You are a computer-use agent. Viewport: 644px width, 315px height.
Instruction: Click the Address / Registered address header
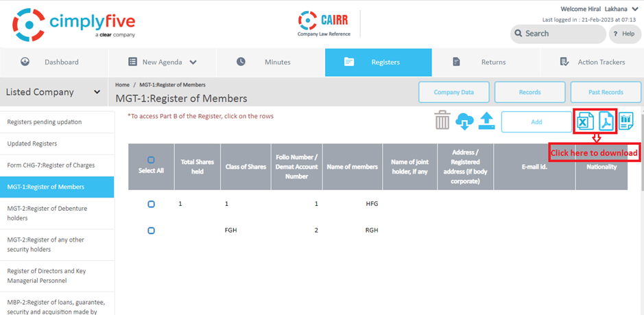[x=465, y=167]
